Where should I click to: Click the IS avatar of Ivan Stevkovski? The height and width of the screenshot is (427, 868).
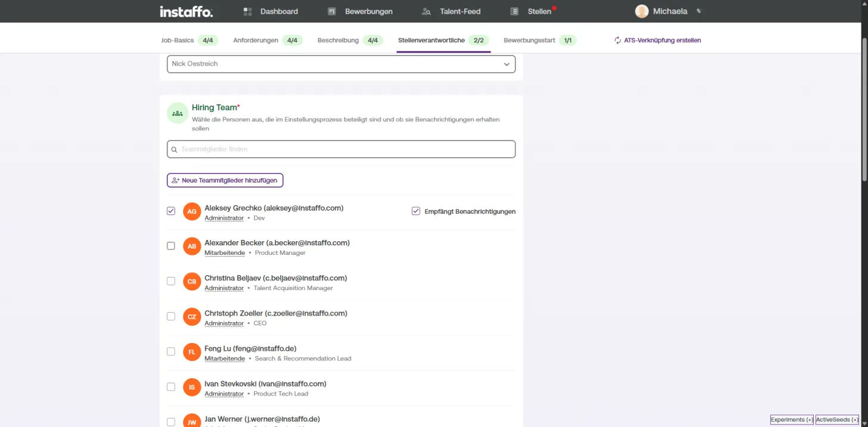point(192,387)
